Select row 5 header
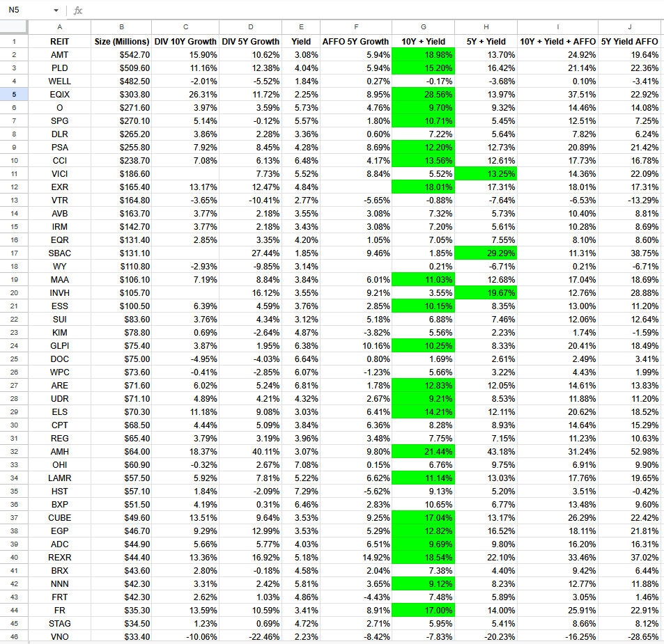 [14, 95]
